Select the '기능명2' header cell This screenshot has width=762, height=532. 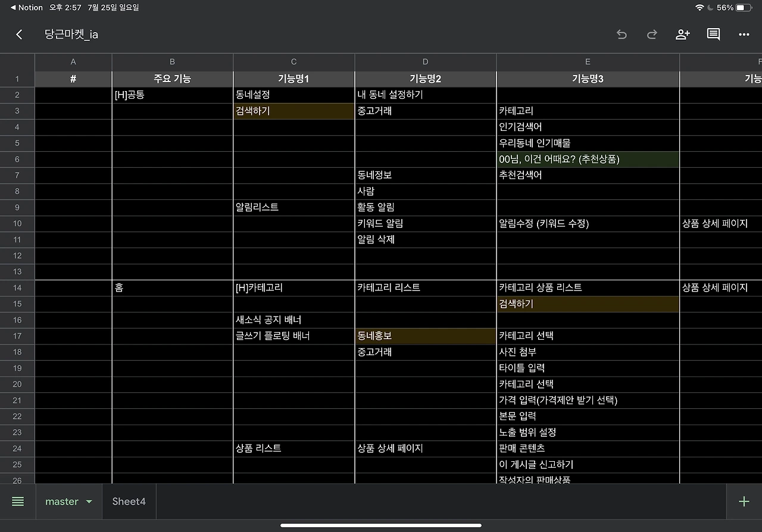426,79
